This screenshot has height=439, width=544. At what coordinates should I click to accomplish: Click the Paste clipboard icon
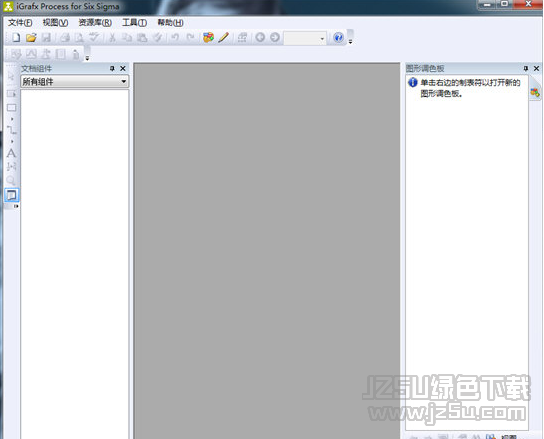142,37
